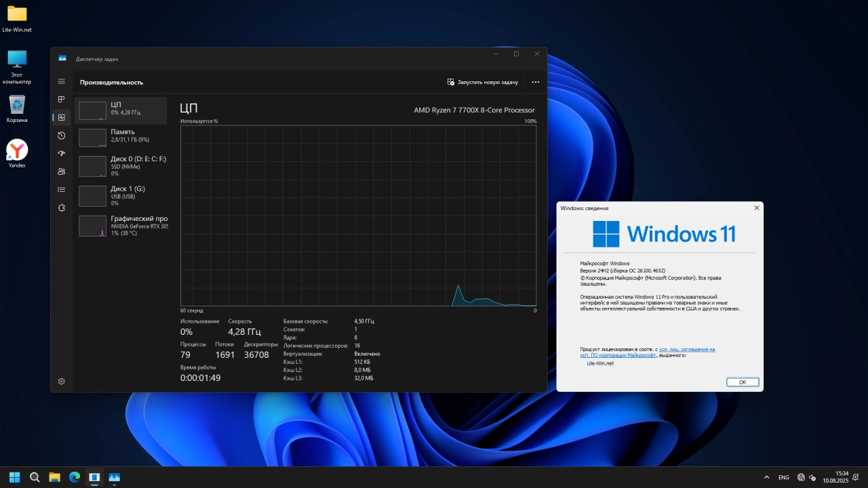The image size is (868, 488).
Task: Click the Производительность page heading
Action: [111, 82]
